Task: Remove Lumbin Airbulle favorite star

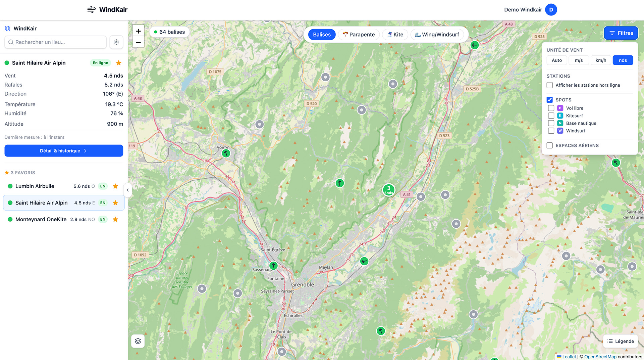Action: click(x=115, y=186)
